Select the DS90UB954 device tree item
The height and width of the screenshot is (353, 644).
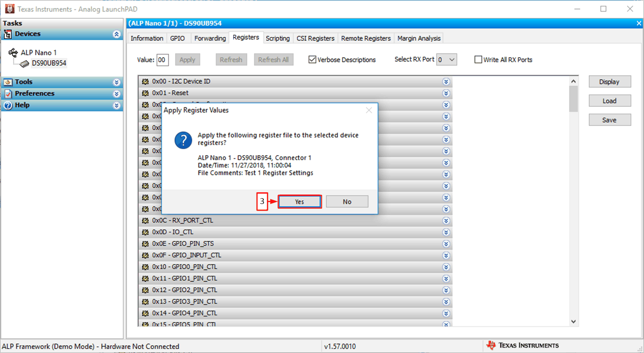[x=49, y=63]
